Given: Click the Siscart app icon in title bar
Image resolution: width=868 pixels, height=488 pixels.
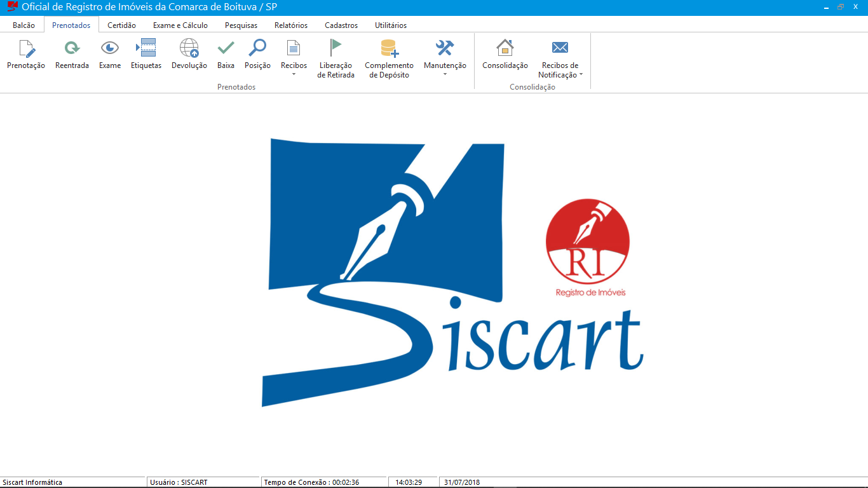Looking at the screenshot, I should click(12, 7).
